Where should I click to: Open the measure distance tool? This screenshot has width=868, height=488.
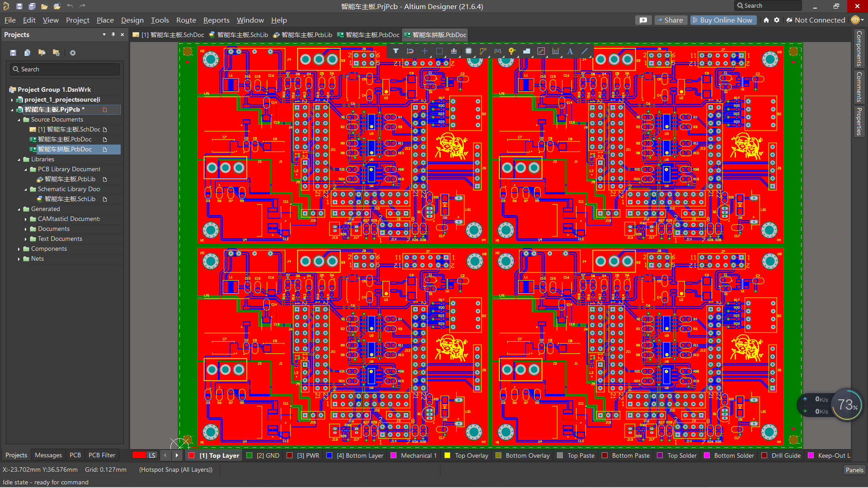tap(541, 51)
